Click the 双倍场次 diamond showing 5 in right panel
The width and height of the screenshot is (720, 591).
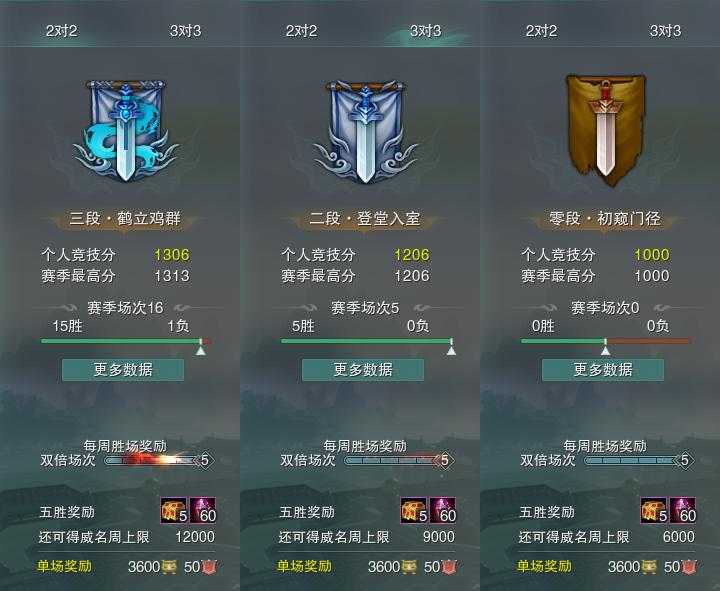[685, 460]
